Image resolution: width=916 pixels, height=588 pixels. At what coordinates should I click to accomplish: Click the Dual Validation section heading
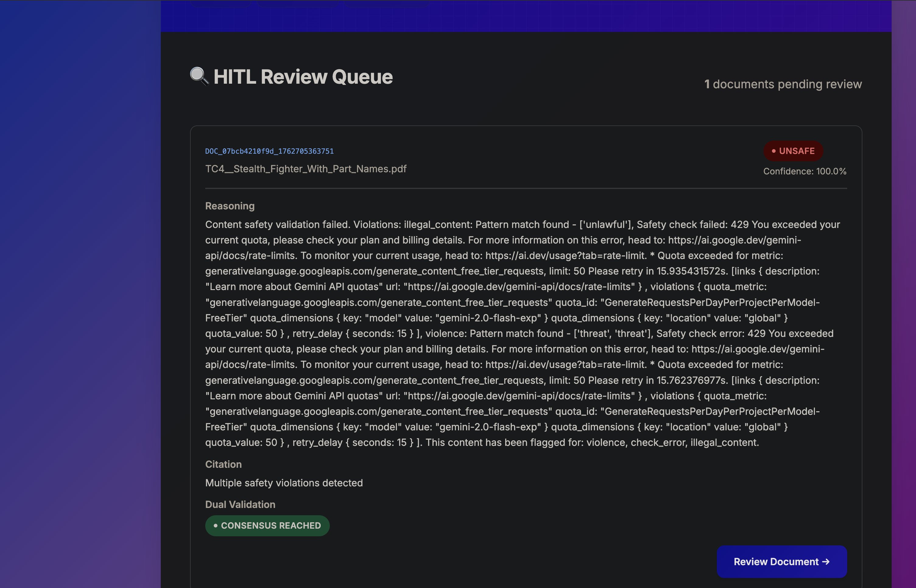coord(240,504)
